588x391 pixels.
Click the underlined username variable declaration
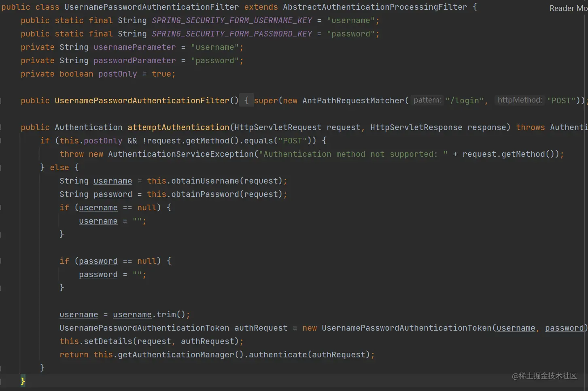click(113, 181)
